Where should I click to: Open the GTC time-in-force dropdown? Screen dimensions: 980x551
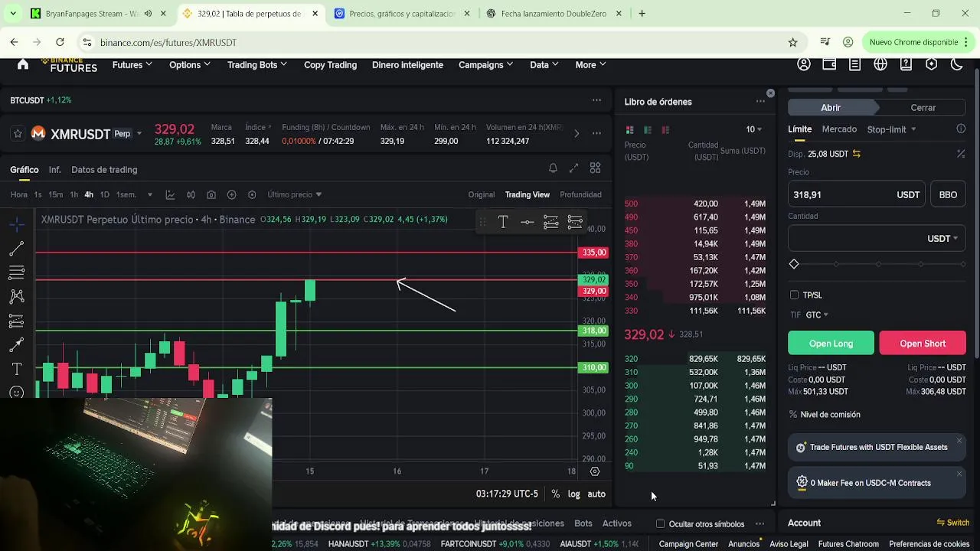pos(817,315)
